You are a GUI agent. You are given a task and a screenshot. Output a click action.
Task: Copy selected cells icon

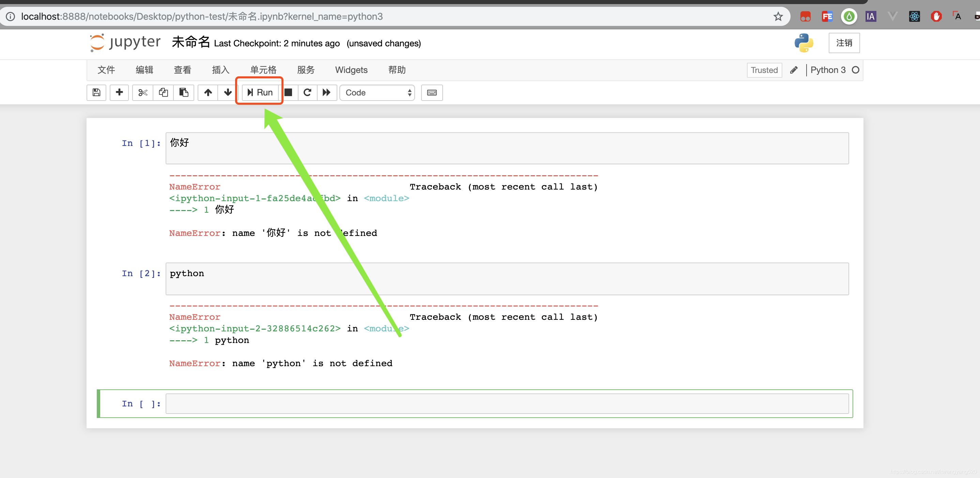click(163, 92)
